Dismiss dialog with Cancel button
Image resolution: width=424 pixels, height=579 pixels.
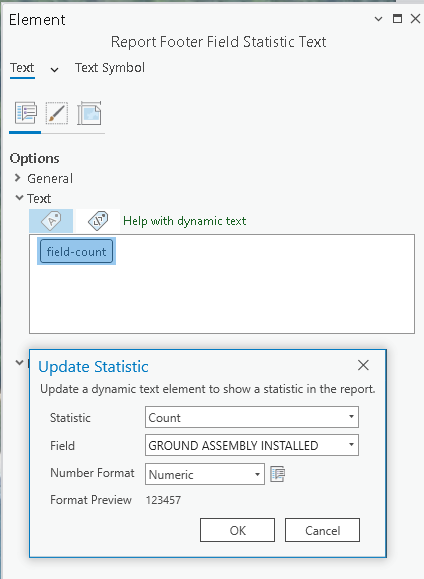(x=322, y=530)
